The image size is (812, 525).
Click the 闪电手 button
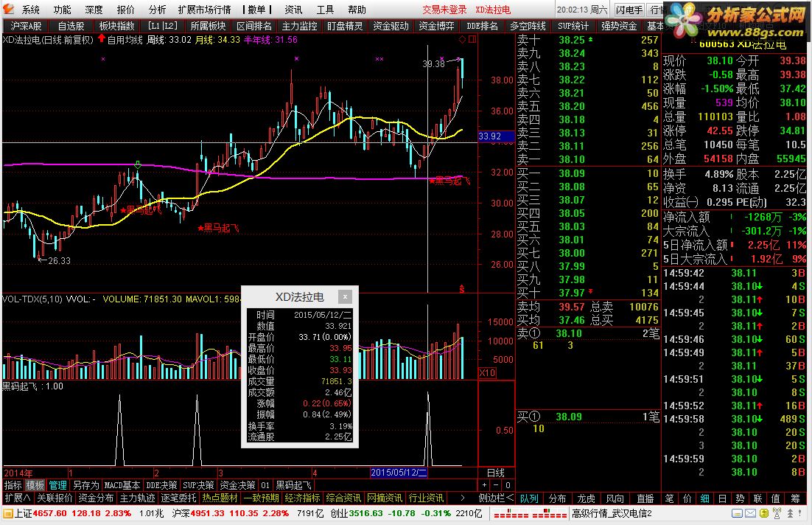coord(629,10)
